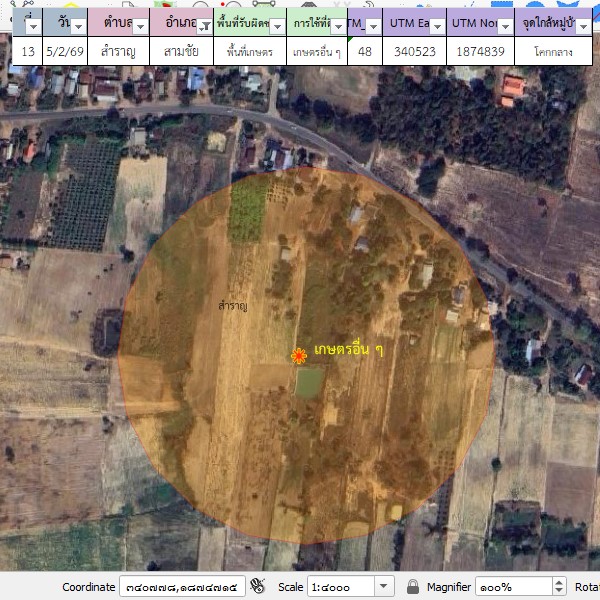This screenshot has width=600, height=600.
Task: Click the red hotspot marker on map
Action: click(x=298, y=356)
